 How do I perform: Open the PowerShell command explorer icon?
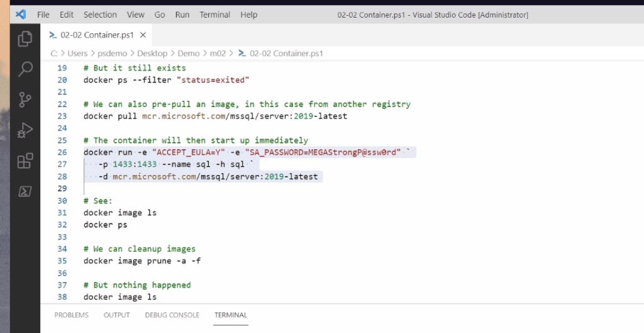pos(25,191)
